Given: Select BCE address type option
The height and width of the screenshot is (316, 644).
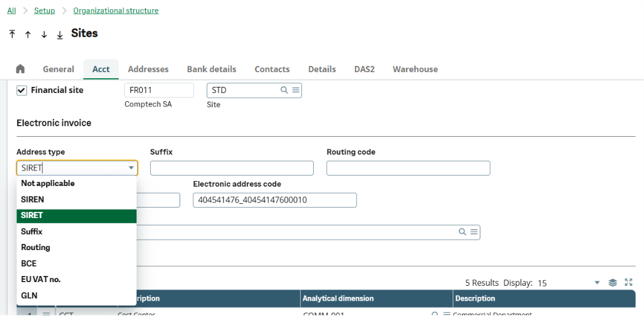Looking at the screenshot, I should [76, 264].
